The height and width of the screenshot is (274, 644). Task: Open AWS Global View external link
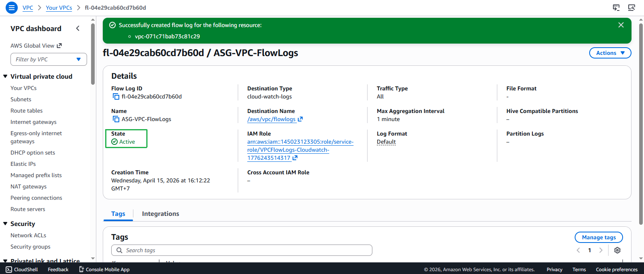tap(36, 46)
